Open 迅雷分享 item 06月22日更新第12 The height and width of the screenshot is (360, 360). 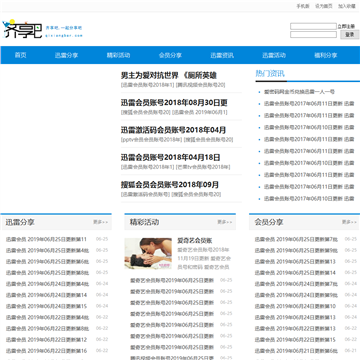point(46,340)
